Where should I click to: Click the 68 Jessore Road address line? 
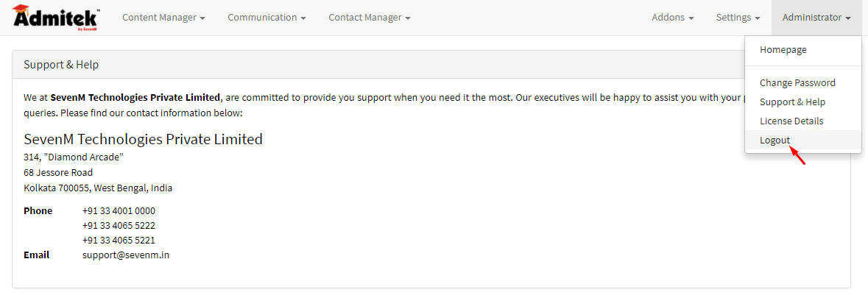click(58, 172)
